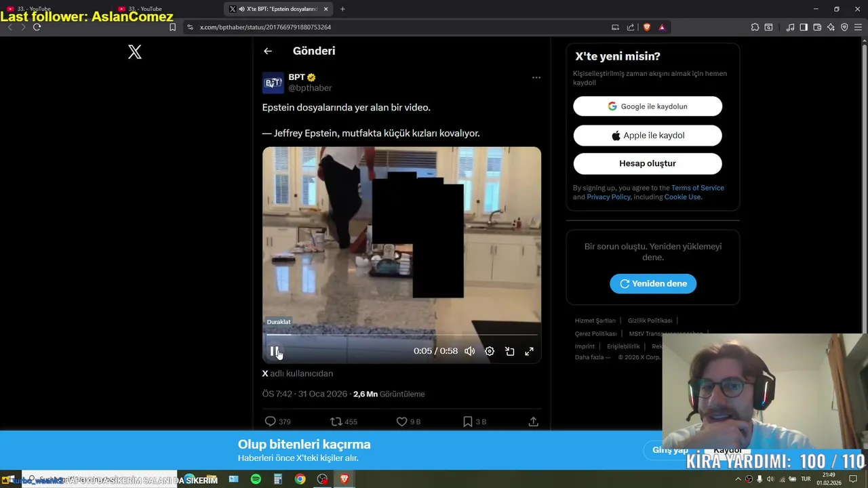Open the Brave hamburger main menu

pyautogui.click(x=858, y=27)
